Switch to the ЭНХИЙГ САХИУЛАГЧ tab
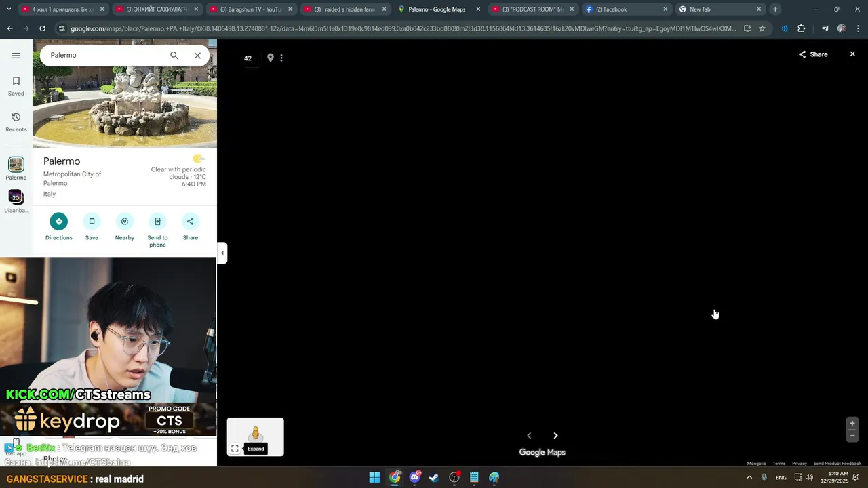 pos(156,9)
